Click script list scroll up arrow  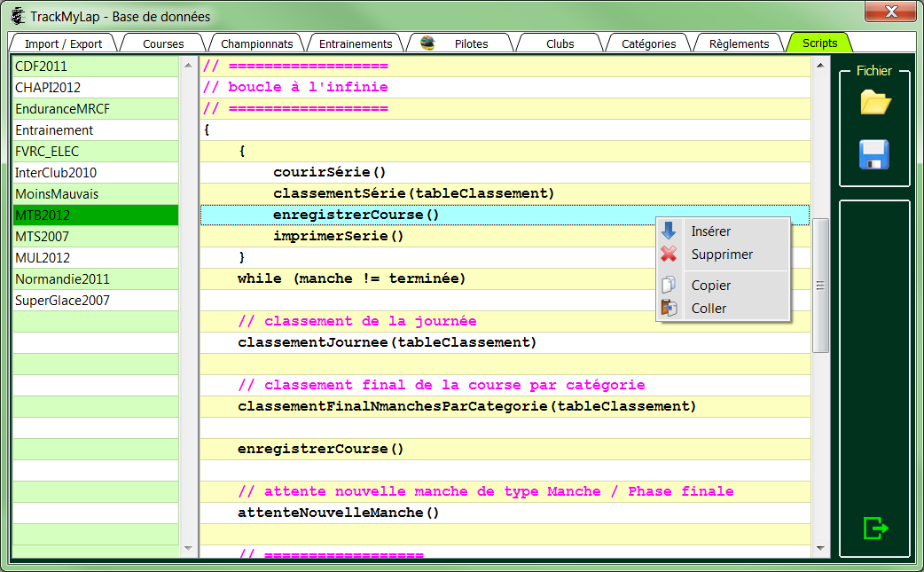click(x=188, y=66)
